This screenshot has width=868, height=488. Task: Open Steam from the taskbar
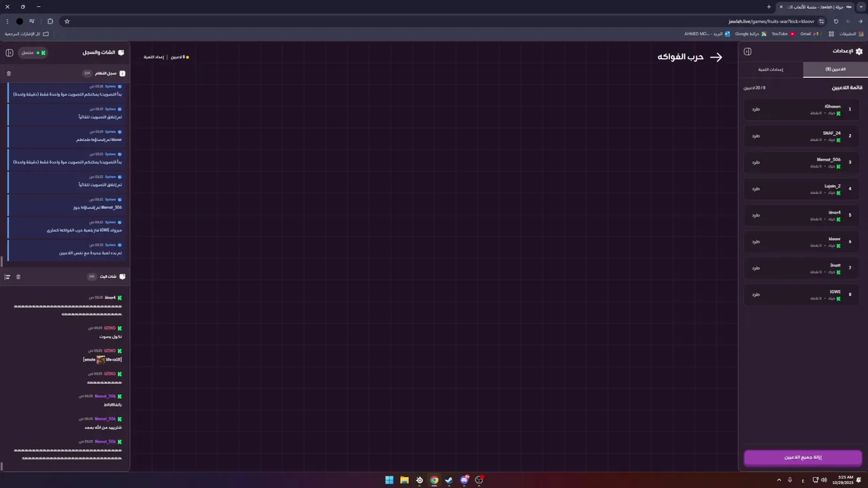(x=449, y=480)
